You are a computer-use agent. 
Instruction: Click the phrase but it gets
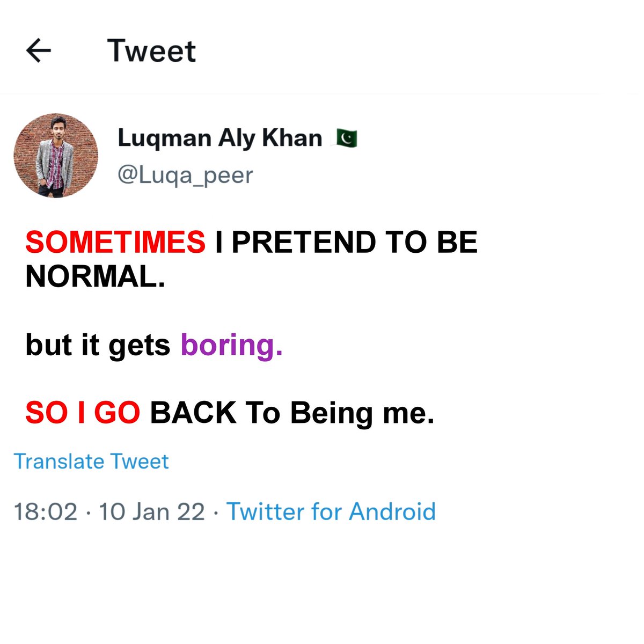(x=98, y=345)
